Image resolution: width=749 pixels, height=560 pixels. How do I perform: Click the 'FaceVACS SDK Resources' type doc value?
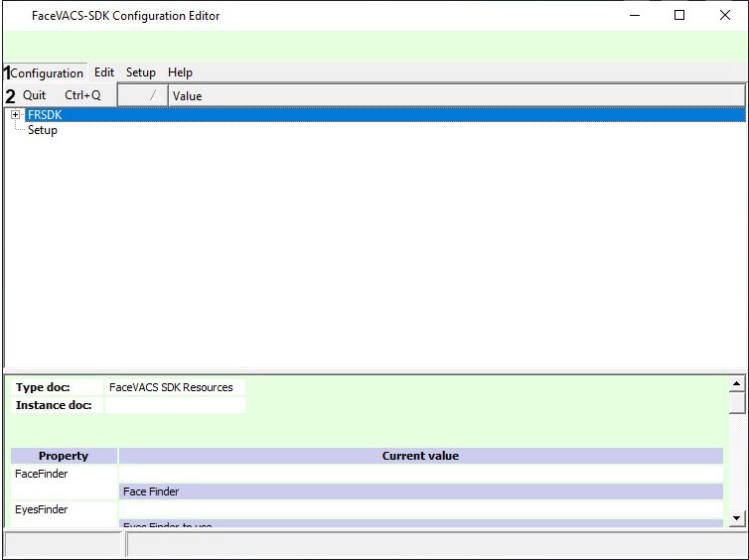coord(175,387)
